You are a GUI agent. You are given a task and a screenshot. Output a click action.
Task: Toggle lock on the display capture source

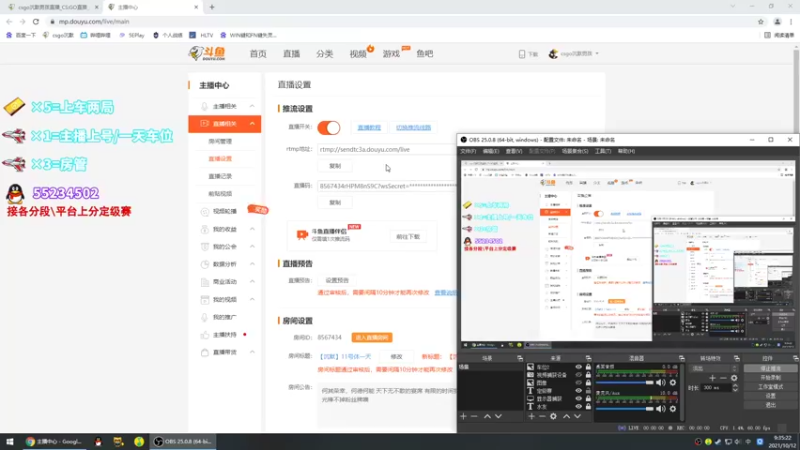point(588,398)
